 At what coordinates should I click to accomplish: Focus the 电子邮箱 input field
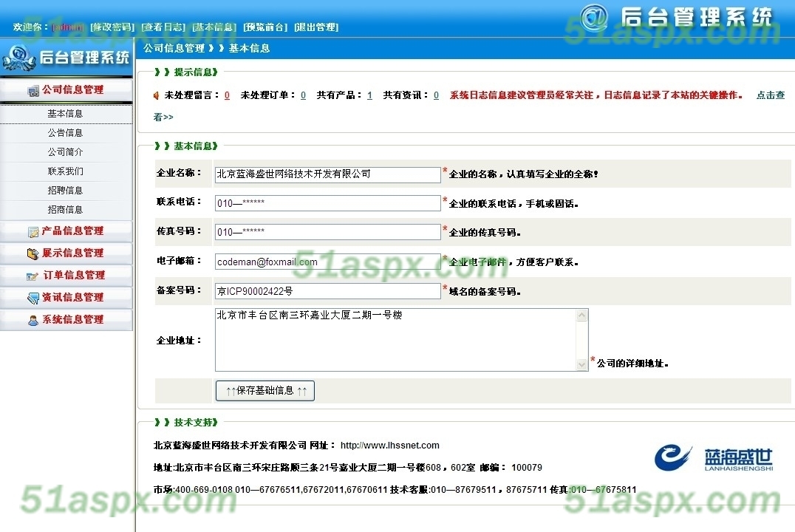point(327,261)
